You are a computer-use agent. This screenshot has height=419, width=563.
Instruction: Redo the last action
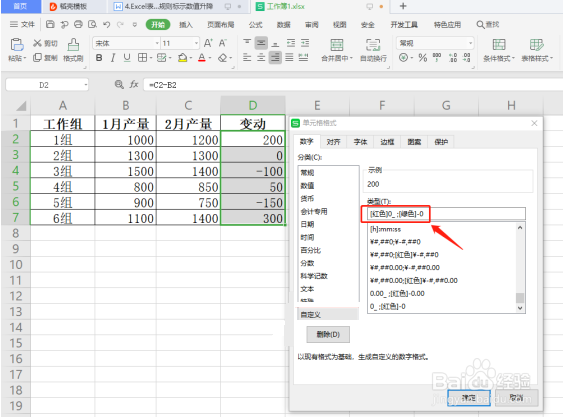pos(120,24)
